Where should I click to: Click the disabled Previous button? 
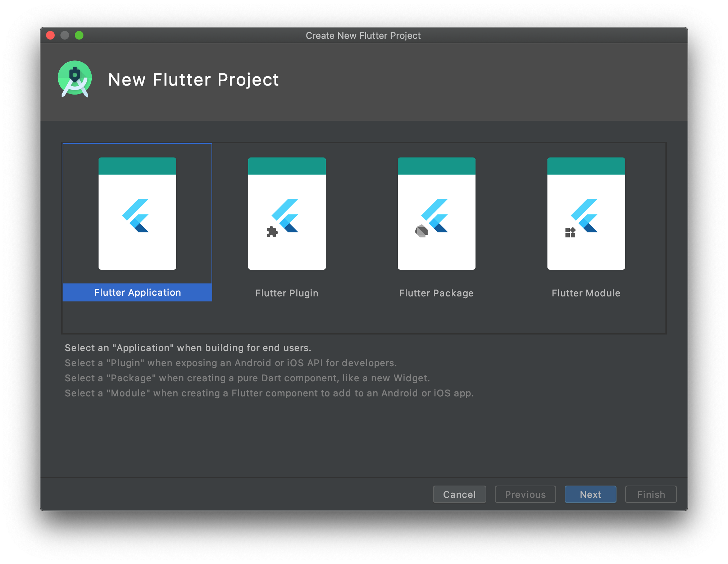(x=525, y=494)
